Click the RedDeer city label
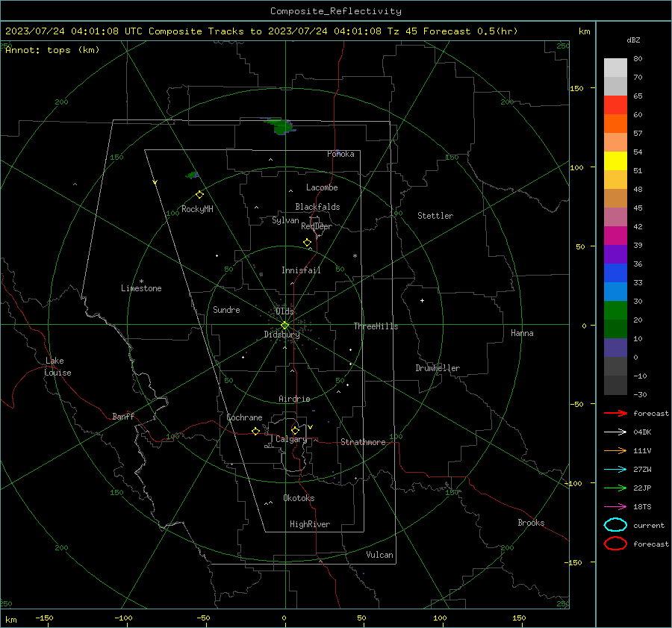672x628 pixels. [317, 226]
